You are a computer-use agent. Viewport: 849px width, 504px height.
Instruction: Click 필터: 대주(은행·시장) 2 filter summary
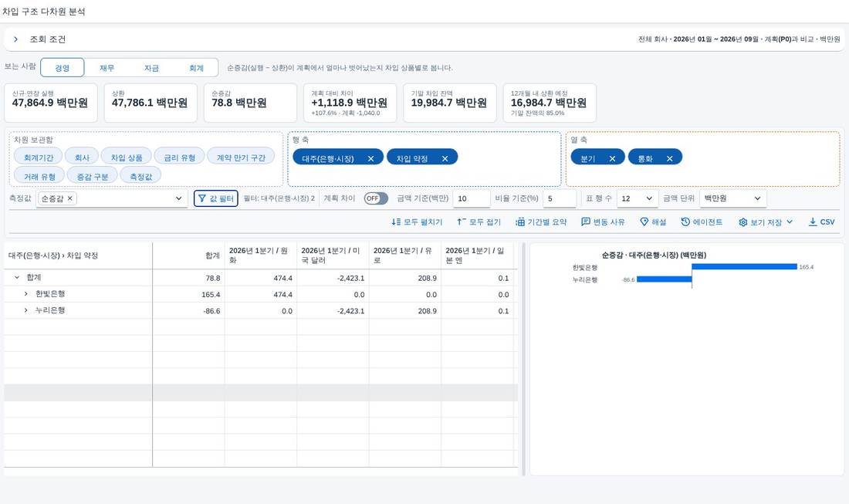pyautogui.click(x=279, y=198)
